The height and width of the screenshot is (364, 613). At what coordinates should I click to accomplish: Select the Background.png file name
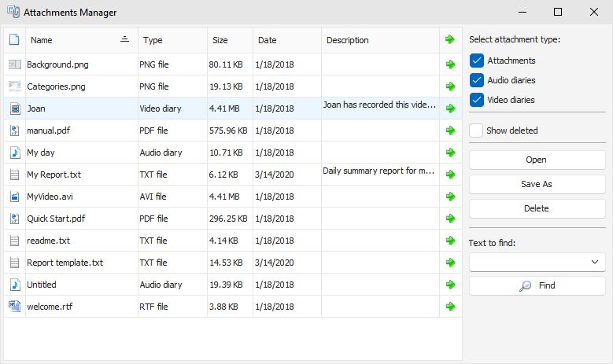pyautogui.click(x=57, y=64)
